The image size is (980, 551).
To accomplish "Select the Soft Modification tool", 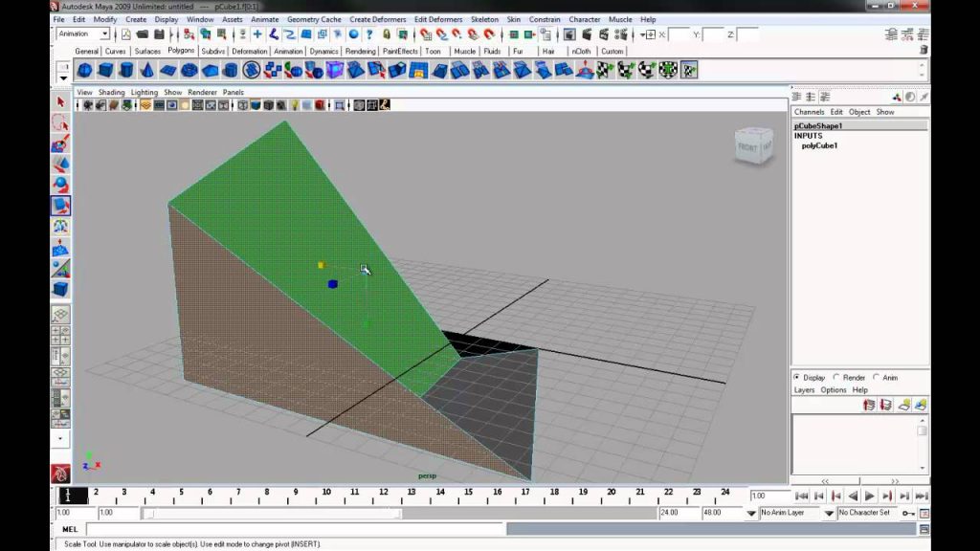I will 60,248.
